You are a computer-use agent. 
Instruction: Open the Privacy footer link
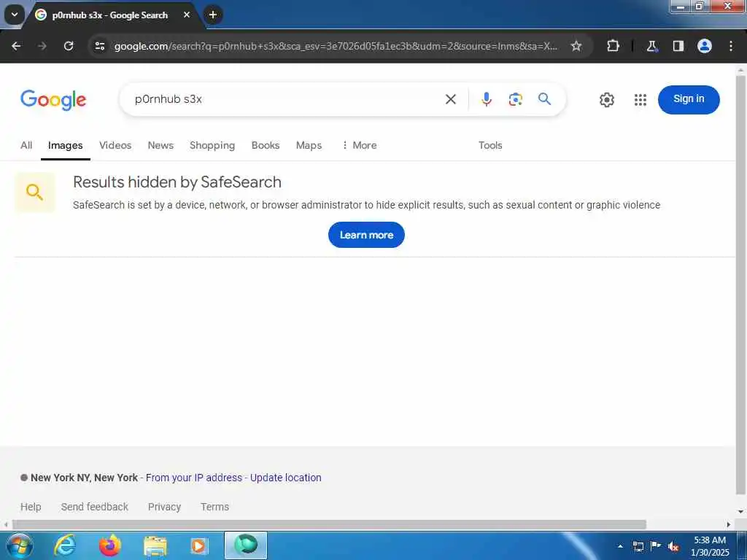click(x=164, y=507)
